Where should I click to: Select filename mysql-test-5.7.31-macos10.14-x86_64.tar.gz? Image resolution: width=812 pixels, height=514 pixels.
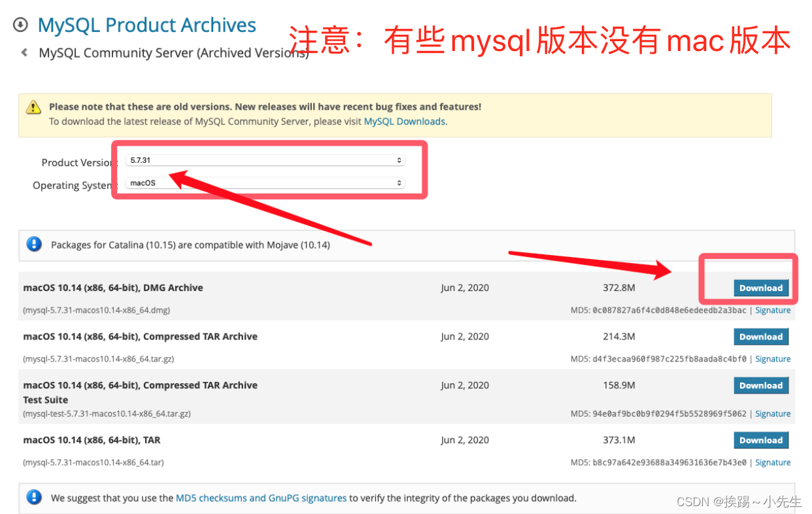(x=107, y=414)
